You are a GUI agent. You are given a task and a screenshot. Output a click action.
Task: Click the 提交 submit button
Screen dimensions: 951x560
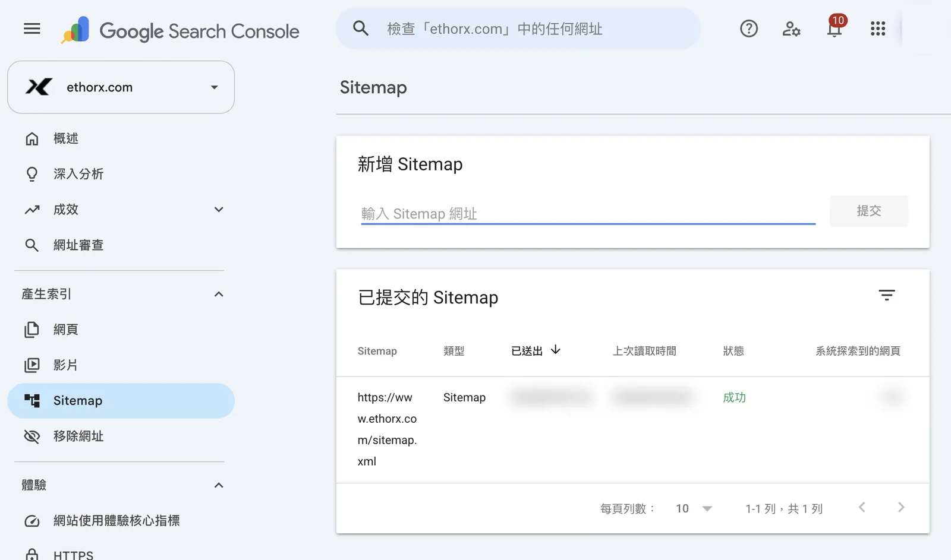click(869, 211)
